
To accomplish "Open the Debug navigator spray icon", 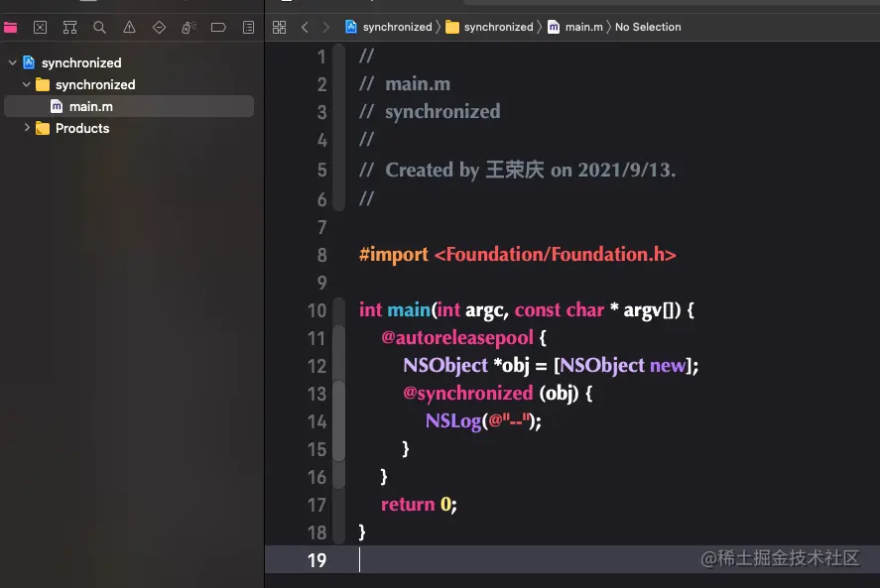I will pos(189,27).
